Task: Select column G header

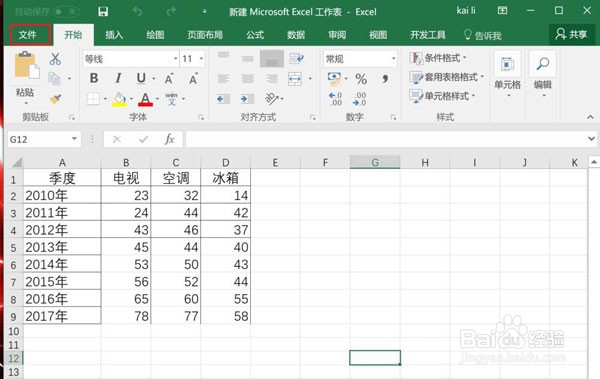Action: tap(375, 162)
